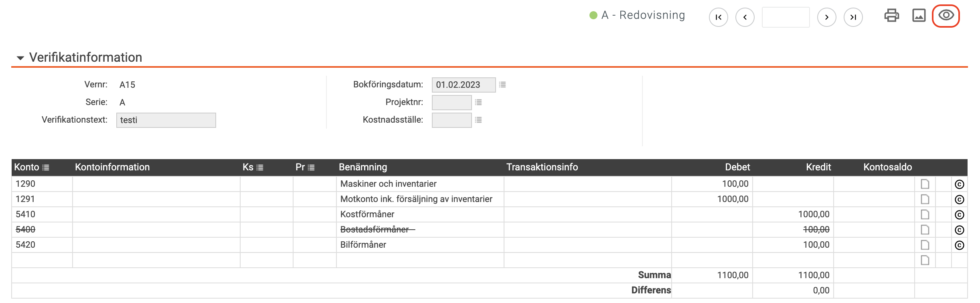Click document icon on row 1290
Viewport: 980px width, 303px height.
(925, 184)
